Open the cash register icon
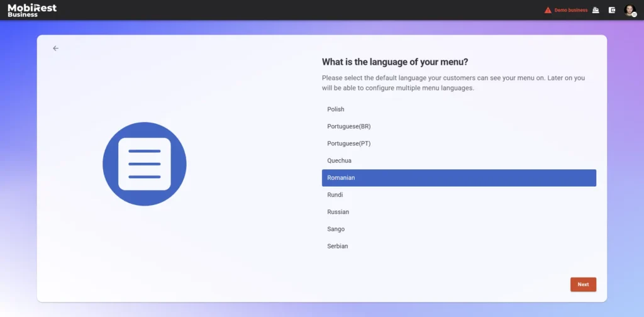The width and height of the screenshot is (644, 317). [x=596, y=10]
